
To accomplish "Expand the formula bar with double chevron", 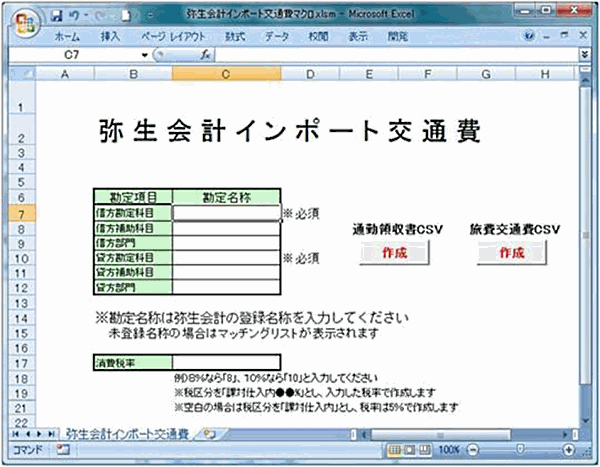I will coord(584,55).
